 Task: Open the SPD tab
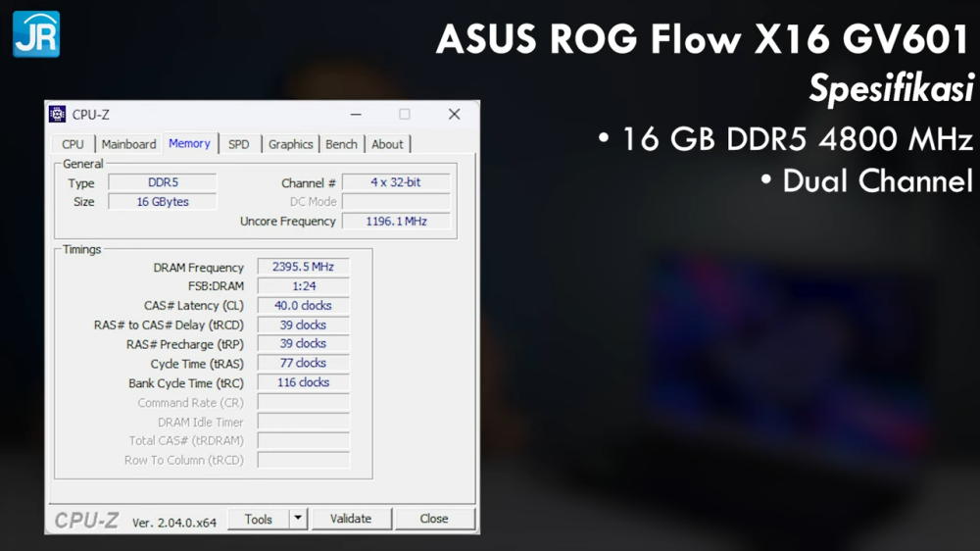pos(239,144)
